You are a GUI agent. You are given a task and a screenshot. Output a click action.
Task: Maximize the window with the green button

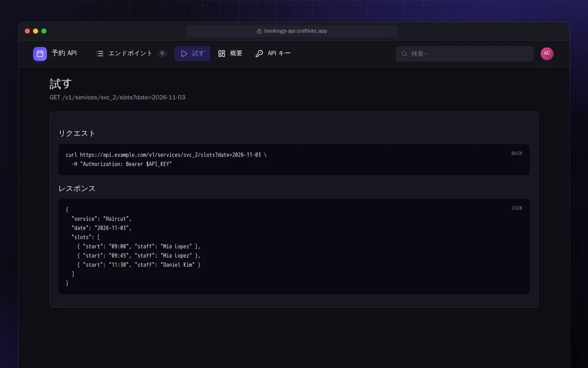[x=44, y=31]
